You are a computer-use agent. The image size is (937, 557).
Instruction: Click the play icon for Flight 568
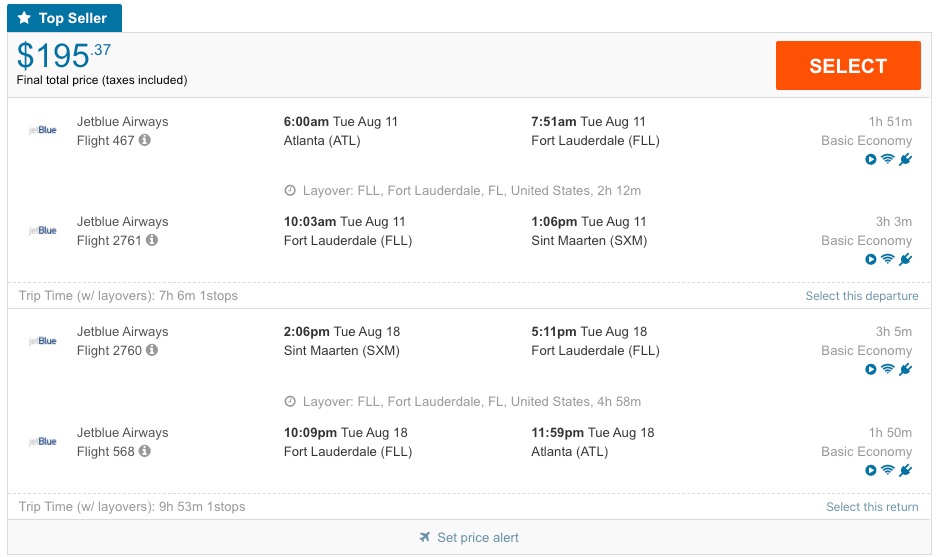click(871, 470)
